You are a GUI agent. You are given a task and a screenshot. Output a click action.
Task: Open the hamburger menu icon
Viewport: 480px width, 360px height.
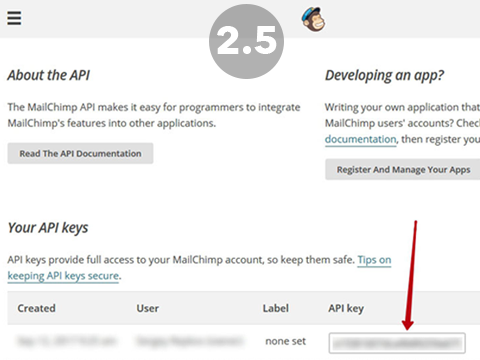click(14, 18)
